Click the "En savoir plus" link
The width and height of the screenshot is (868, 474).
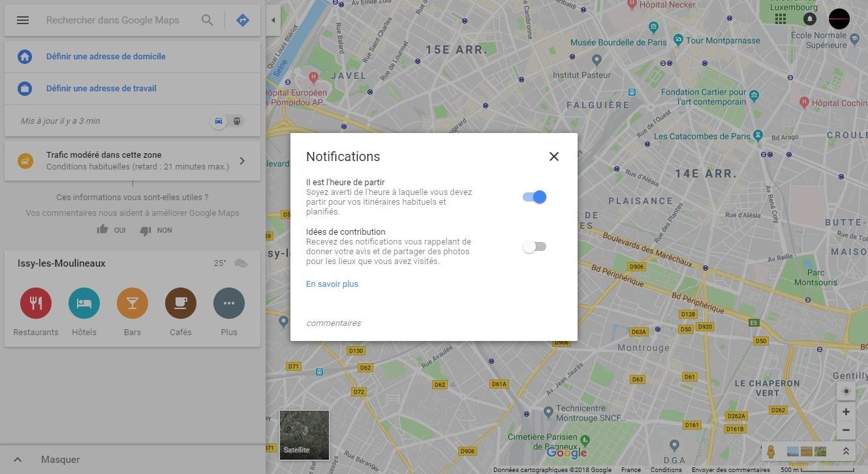pos(332,284)
